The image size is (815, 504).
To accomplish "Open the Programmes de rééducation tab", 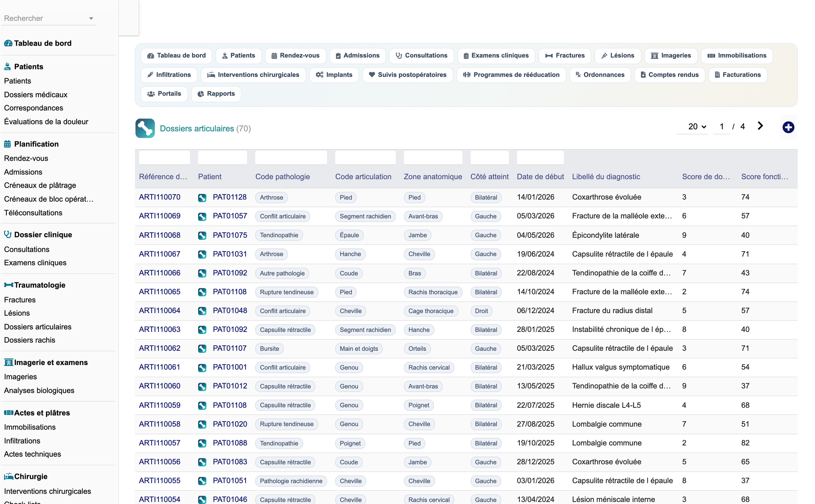I will pyautogui.click(x=511, y=75).
